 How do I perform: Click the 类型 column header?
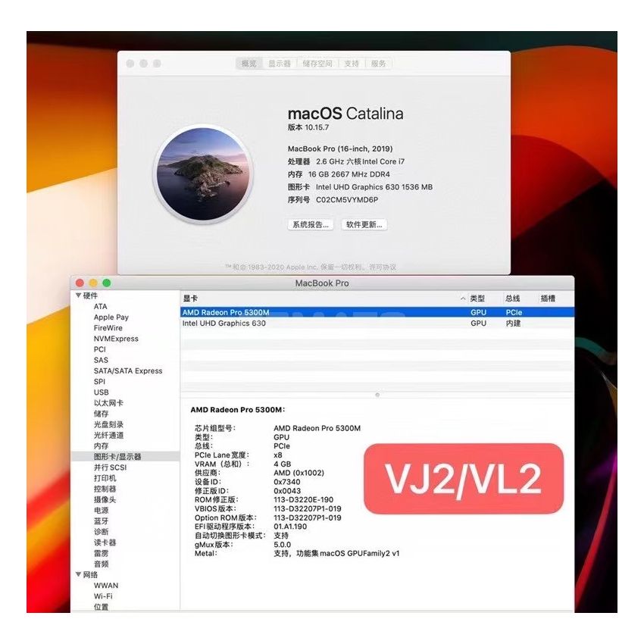coord(477,299)
